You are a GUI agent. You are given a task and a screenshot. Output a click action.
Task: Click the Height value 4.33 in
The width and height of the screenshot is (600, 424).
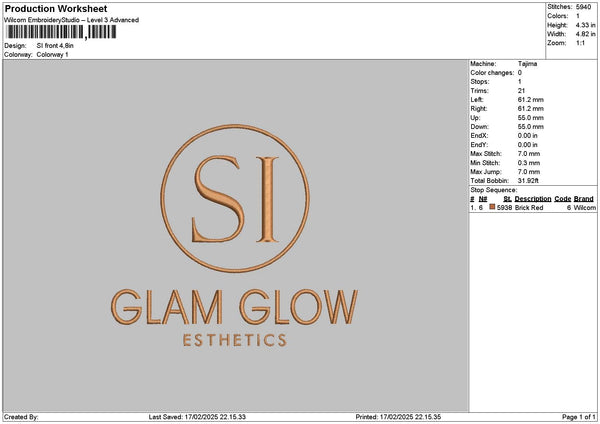click(585, 25)
